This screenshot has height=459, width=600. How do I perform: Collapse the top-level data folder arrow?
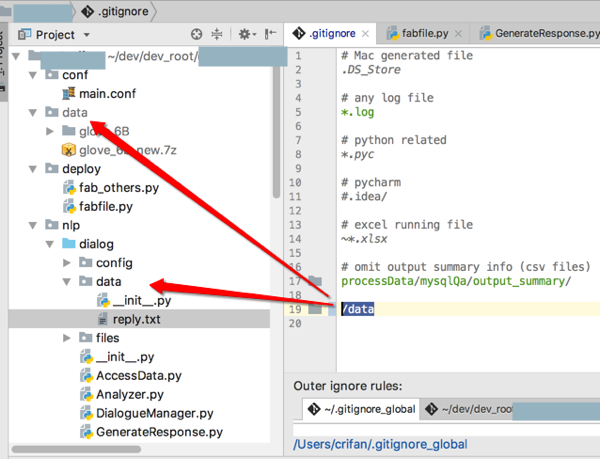tap(33, 113)
